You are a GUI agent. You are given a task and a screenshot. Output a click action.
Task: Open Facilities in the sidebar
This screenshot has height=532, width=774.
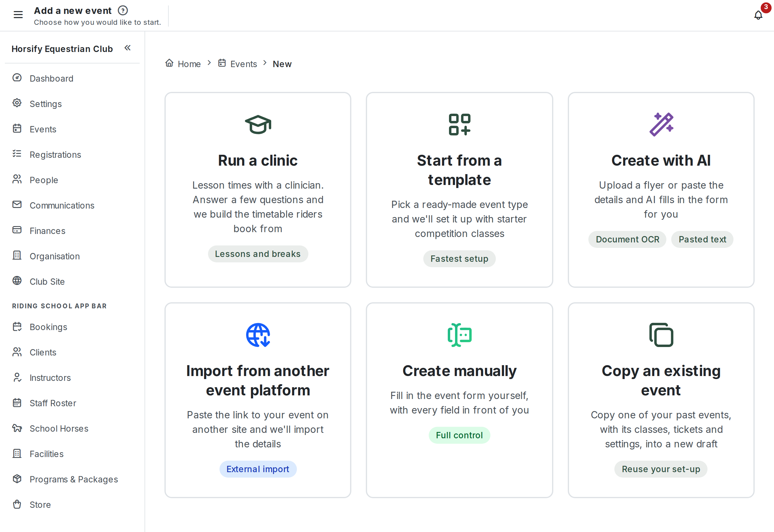click(x=72, y=454)
